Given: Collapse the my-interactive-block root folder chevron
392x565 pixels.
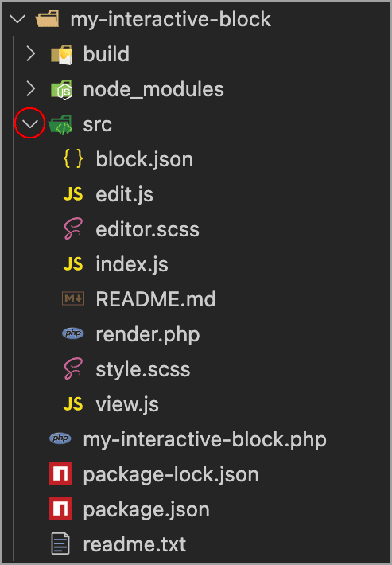Looking at the screenshot, I should (x=17, y=19).
